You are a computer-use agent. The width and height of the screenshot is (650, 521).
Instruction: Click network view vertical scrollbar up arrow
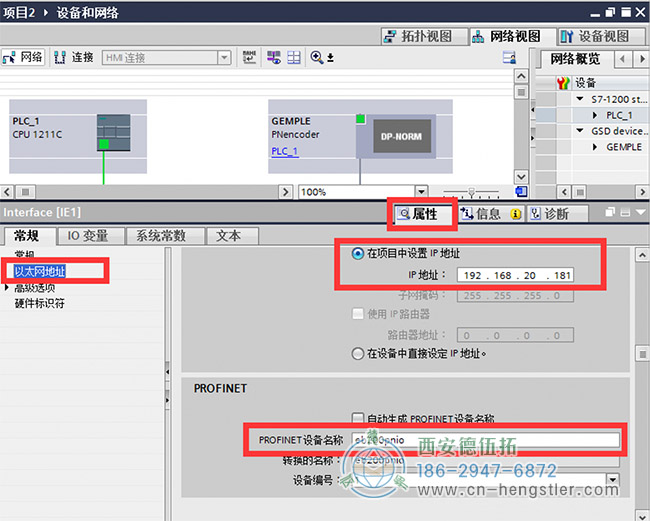[521, 76]
